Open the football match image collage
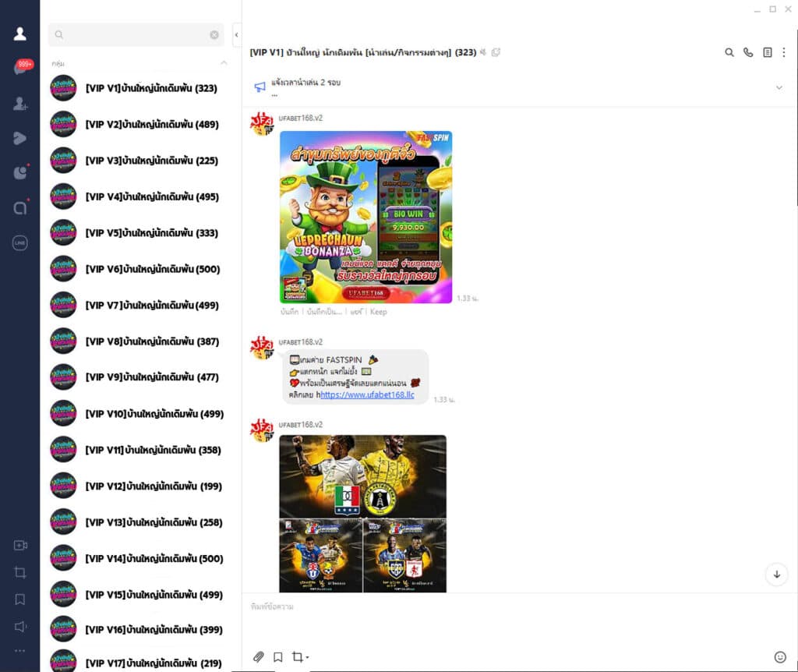The height and width of the screenshot is (672, 798). (x=363, y=514)
